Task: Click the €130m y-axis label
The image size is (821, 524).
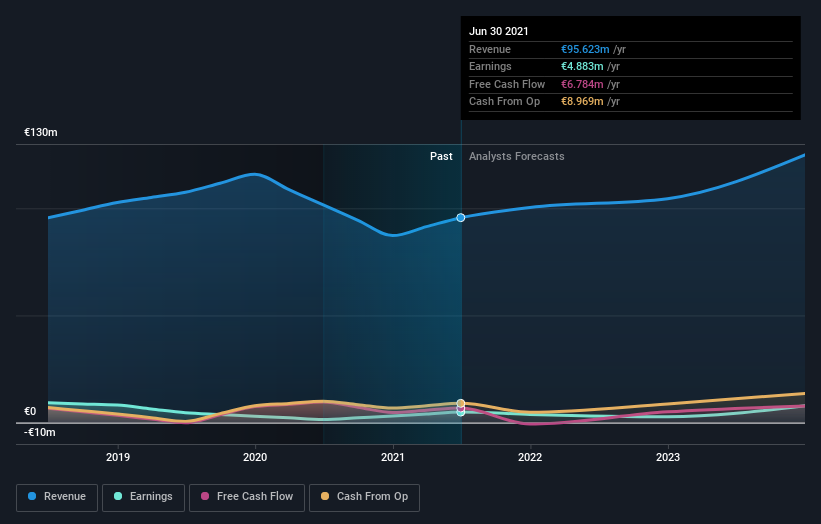Action: (x=40, y=132)
